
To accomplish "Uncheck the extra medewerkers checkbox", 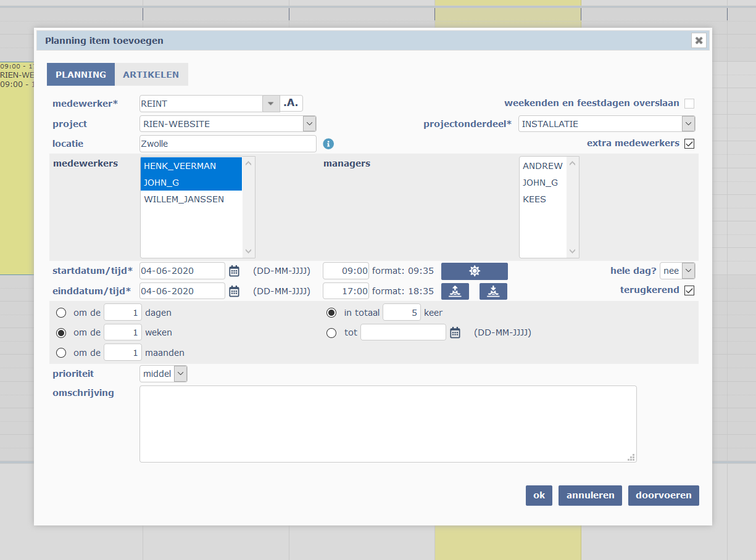I will pos(689,144).
